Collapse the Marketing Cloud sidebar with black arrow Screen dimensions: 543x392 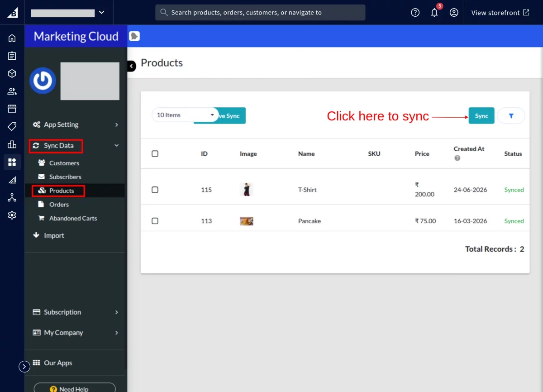click(x=131, y=66)
